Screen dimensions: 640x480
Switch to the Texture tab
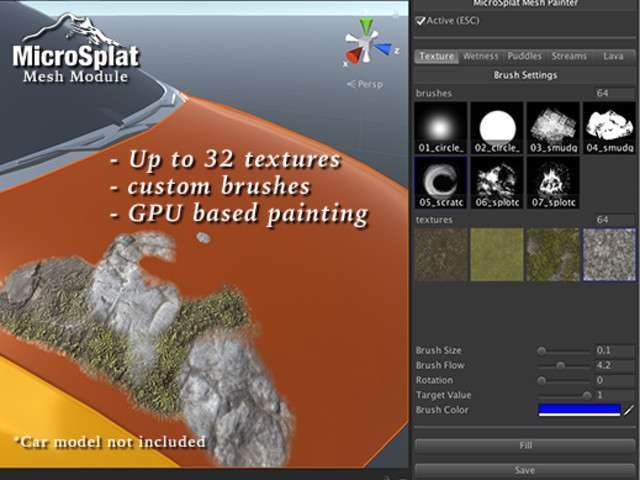(x=437, y=56)
